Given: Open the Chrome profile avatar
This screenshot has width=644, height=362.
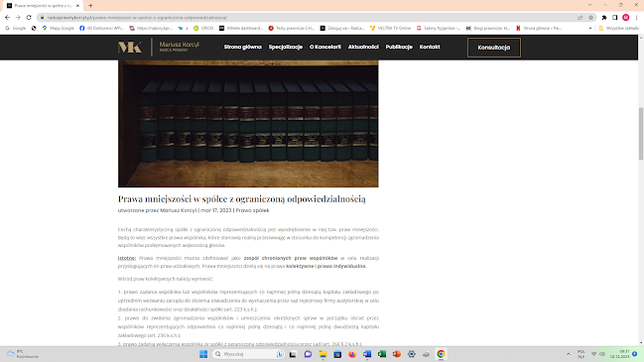Looking at the screenshot, I should [x=625, y=17].
